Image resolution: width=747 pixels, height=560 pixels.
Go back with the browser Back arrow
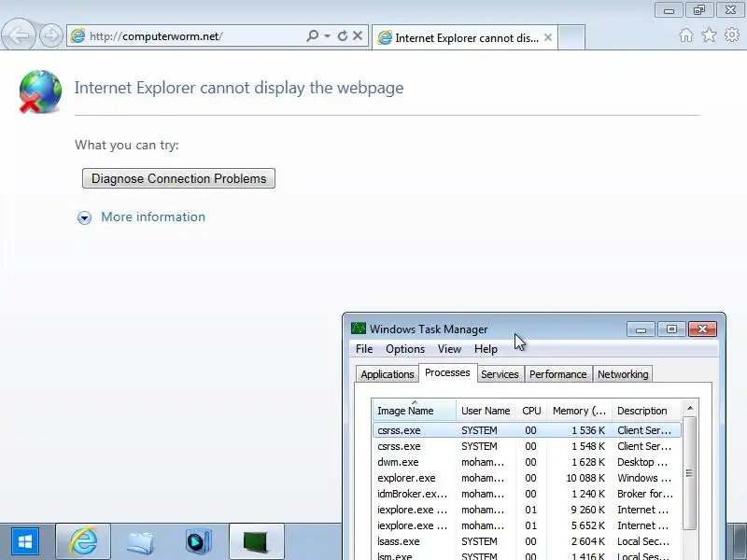[x=18, y=35]
